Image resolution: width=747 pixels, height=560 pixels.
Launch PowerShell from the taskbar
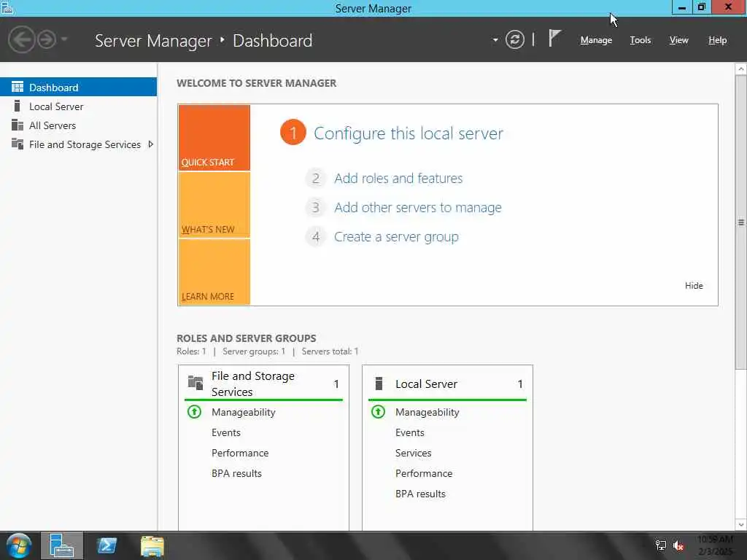click(x=107, y=545)
